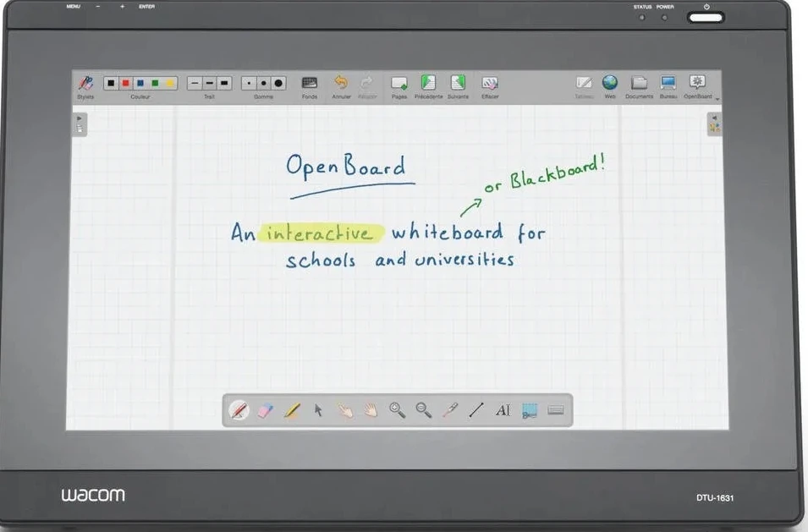Choose the thin Trait line width
This screenshot has height=532, width=808.
point(195,83)
